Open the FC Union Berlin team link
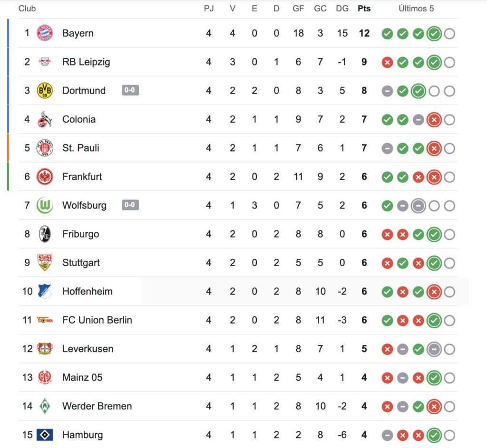The width and height of the screenshot is (487, 448). point(97,320)
